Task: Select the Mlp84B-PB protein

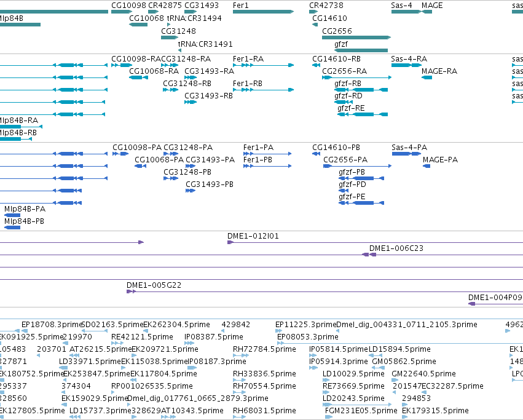Action: pyautogui.click(x=12, y=228)
